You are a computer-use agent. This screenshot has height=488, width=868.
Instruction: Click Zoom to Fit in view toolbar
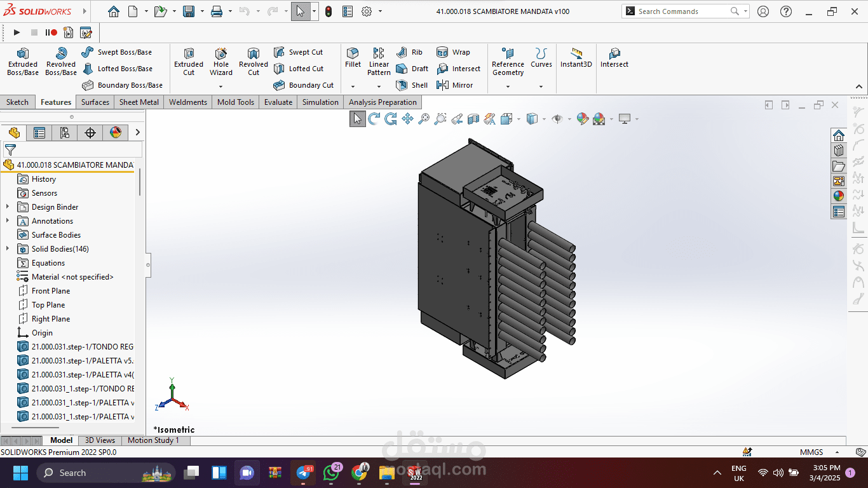pos(424,119)
